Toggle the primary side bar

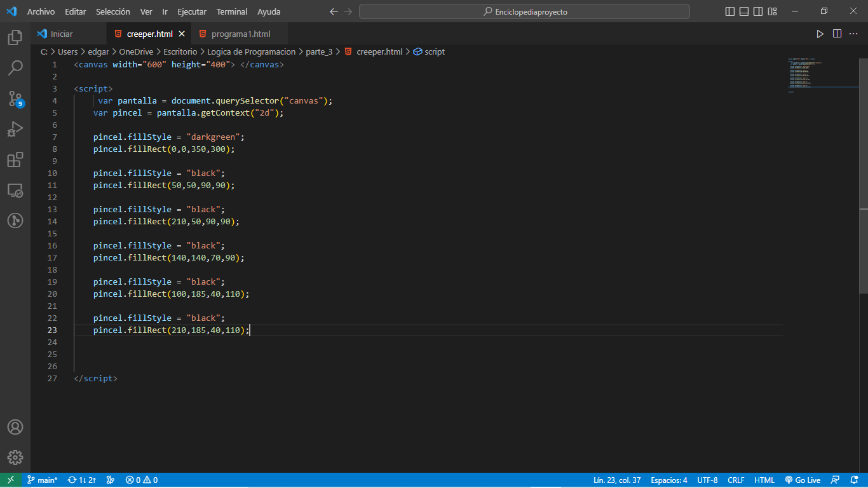[x=729, y=11]
